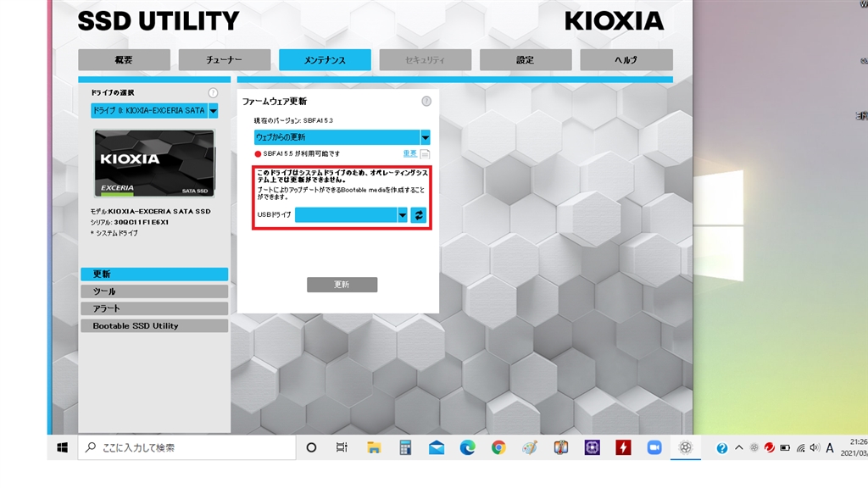Go to the 設定 settings tab
This screenshot has width=868, height=488.
(x=526, y=60)
